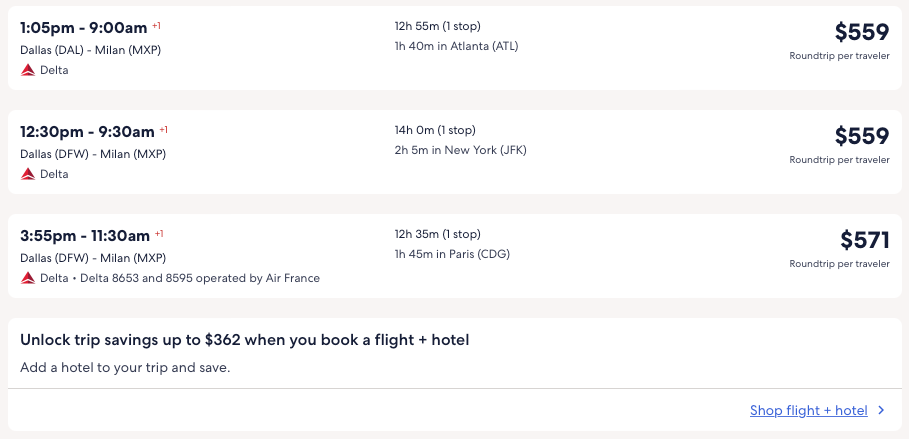Select the 1:05pm - 9:00am flight card
Image resolution: width=909 pixels, height=439 pixels.
250,47
